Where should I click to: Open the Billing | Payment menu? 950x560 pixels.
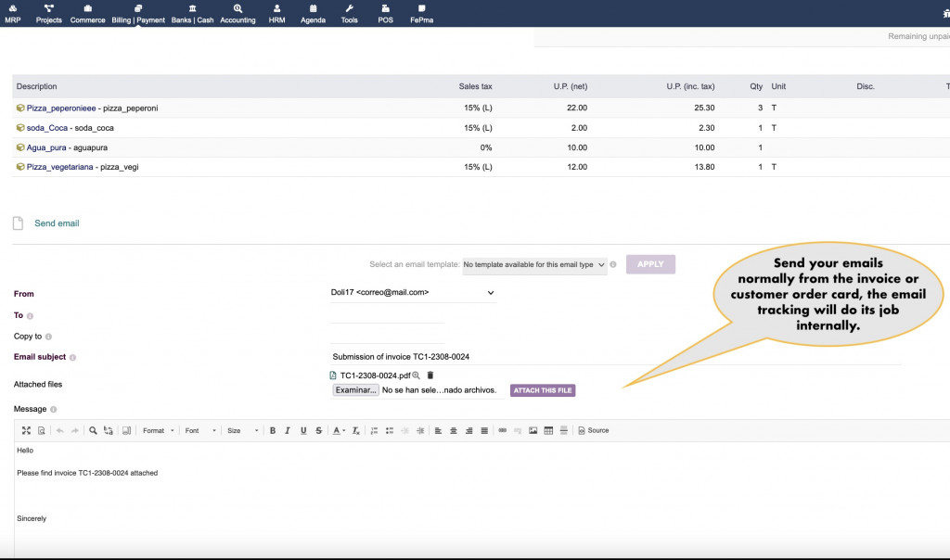[x=137, y=14]
